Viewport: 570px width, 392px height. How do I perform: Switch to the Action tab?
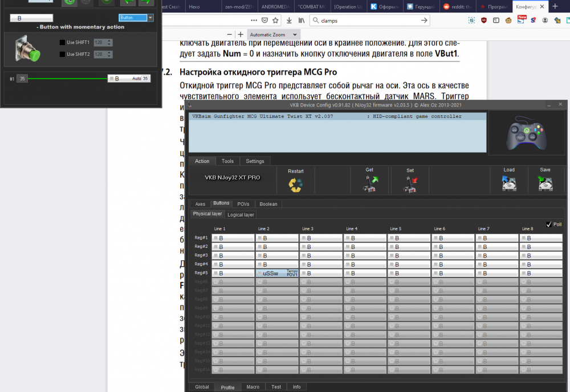pos(202,161)
